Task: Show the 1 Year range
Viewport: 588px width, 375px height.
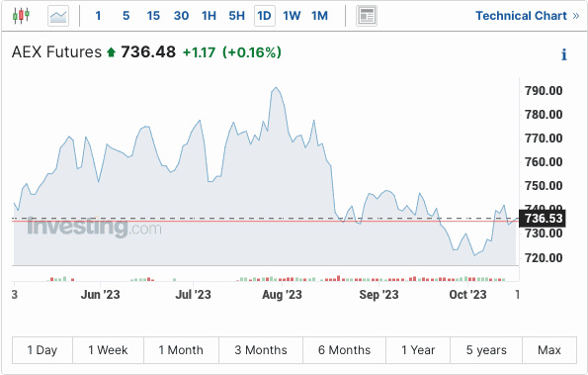Action: tap(418, 350)
